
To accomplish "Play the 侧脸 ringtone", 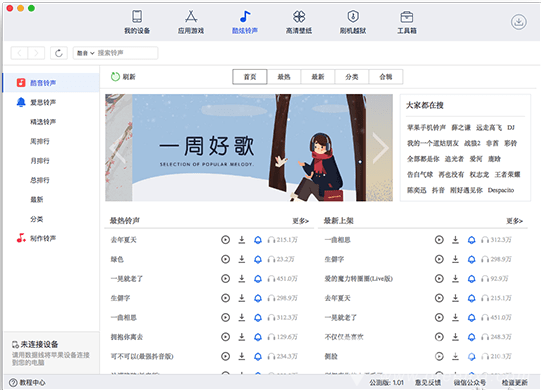I will coord(439,356).
